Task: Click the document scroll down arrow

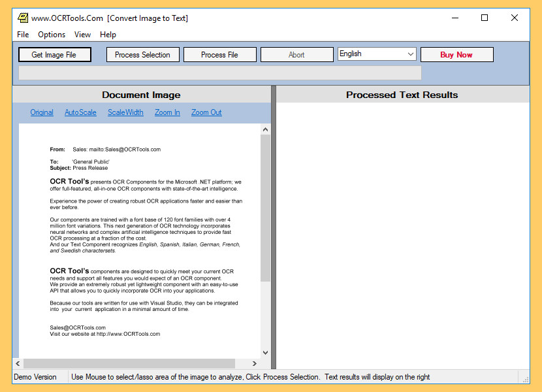Action: coord(266,353)
